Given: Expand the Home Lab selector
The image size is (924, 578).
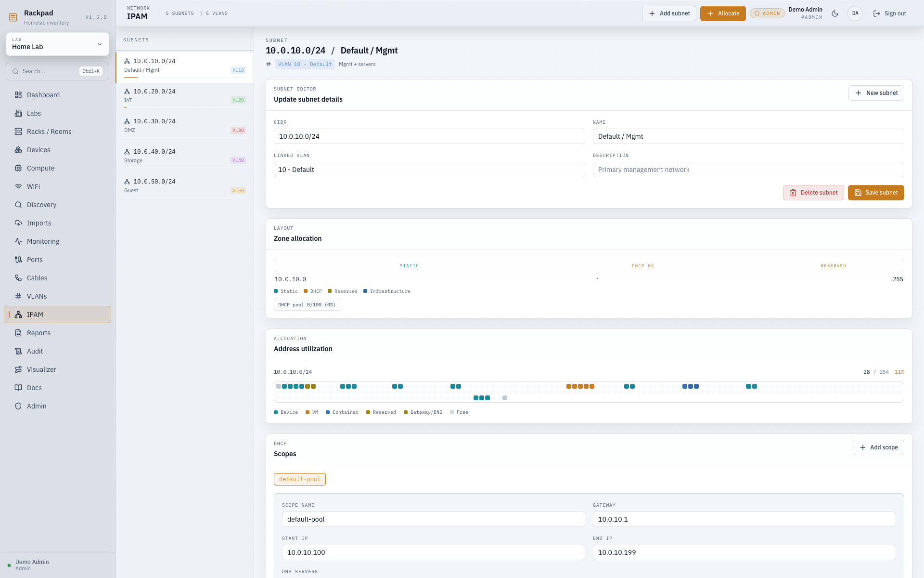Looking at the screenshot, I should point(57,44).
